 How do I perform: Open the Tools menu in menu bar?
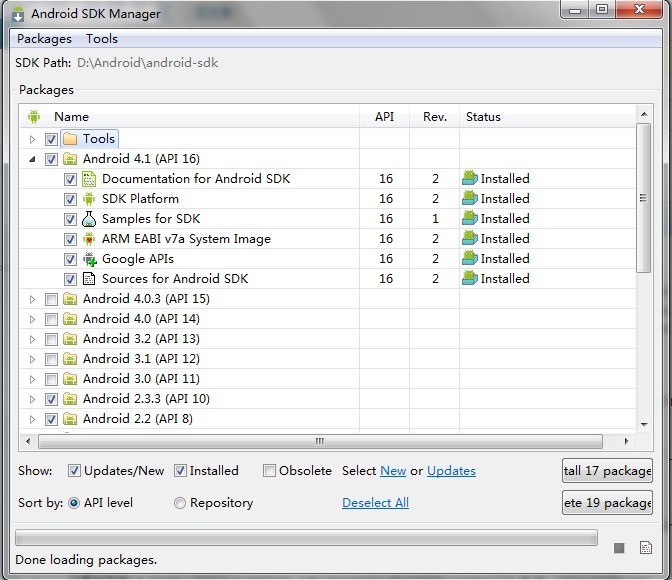pos(102,39)
